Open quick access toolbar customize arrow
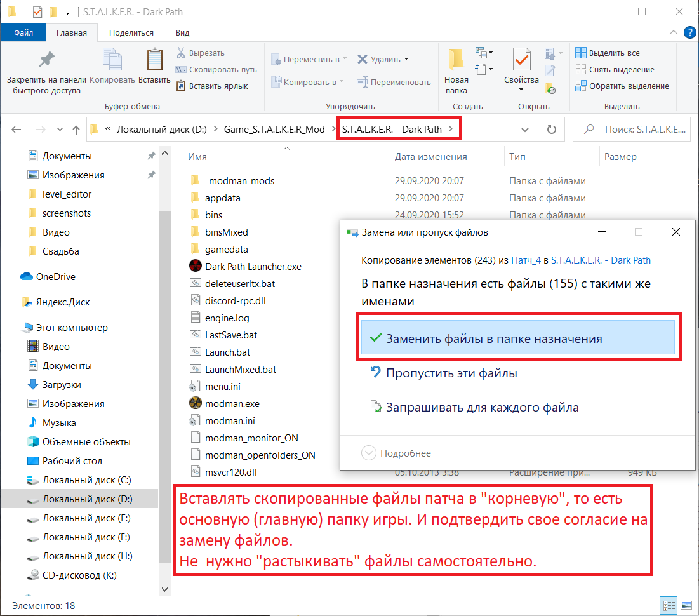Viewport: 699px width, 616px height. [x=67, y=13]
